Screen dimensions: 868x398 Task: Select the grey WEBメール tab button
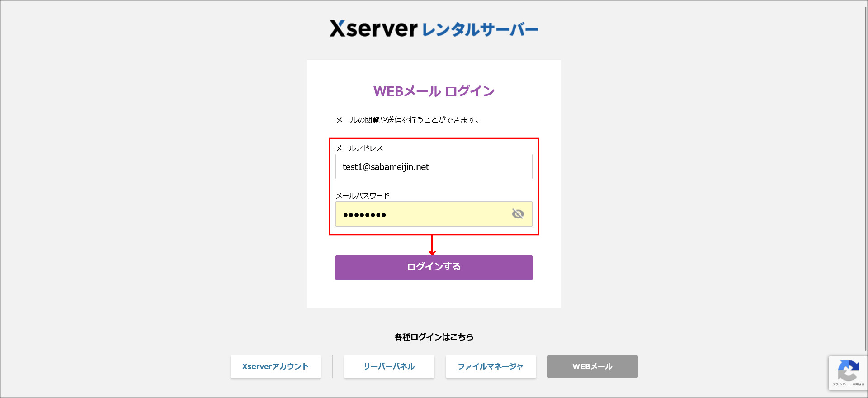(592, 366)
